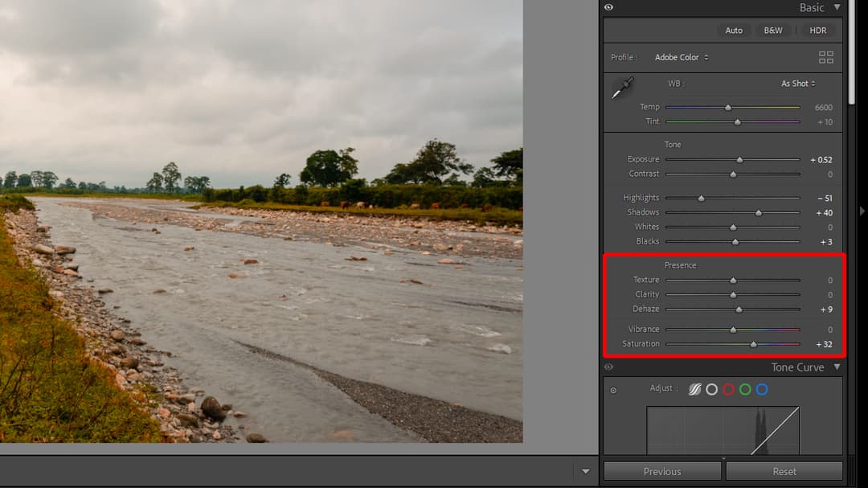Select the Temp value 6600 field

(x=823, y=108)
